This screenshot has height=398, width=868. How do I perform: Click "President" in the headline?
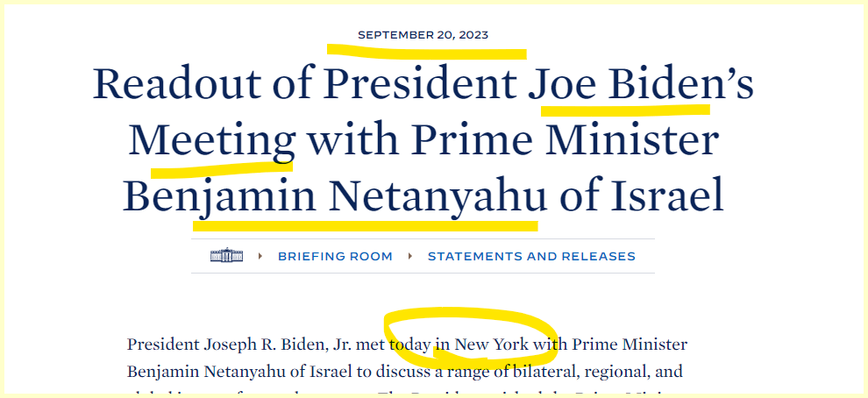point(421,84)
